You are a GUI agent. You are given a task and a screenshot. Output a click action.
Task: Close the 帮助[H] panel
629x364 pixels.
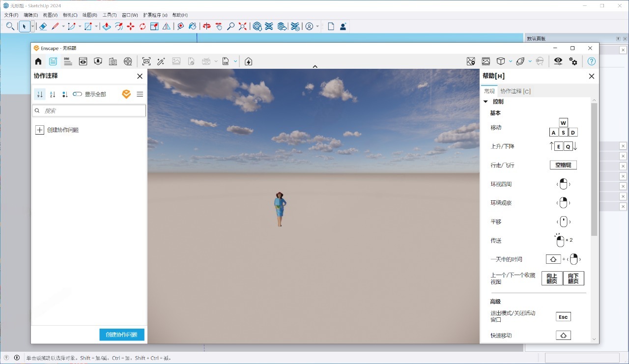pyautogui.click(x=592, y=76)
